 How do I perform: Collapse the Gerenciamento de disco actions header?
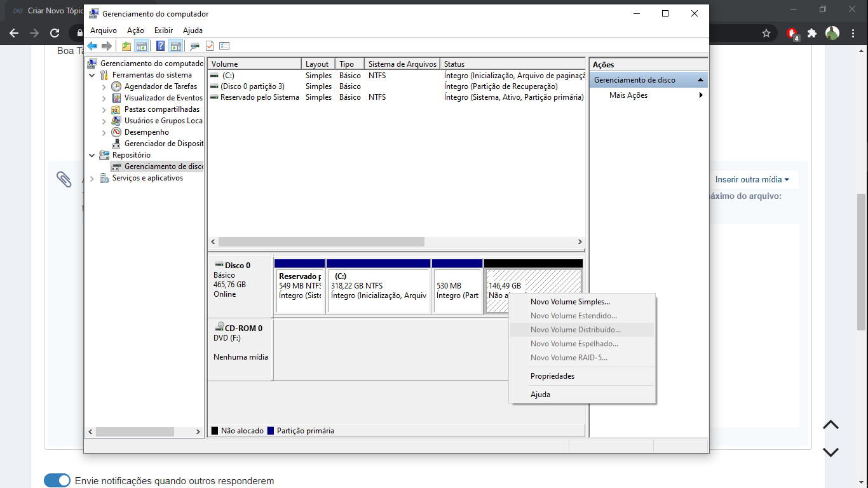point(700,80)
